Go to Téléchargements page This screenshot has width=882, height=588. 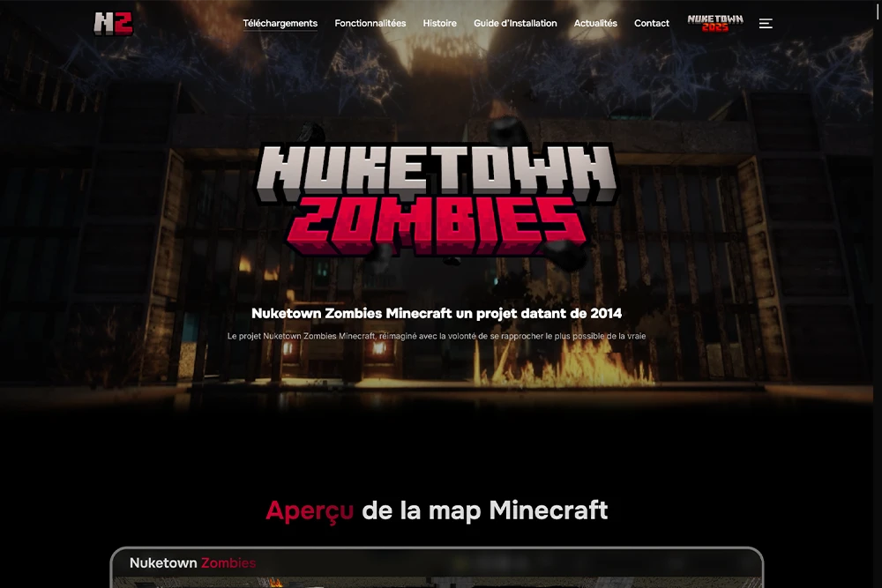(x=280, y=24)
